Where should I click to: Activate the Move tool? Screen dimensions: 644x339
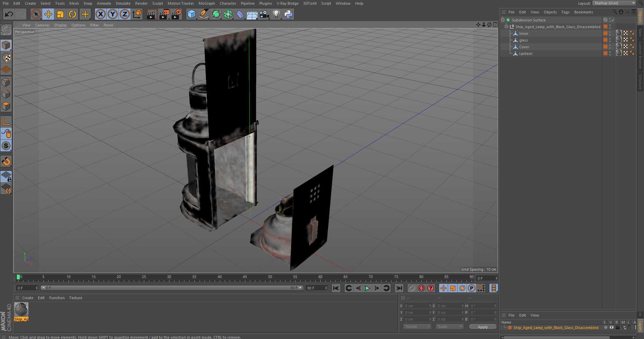click(48, 14)
